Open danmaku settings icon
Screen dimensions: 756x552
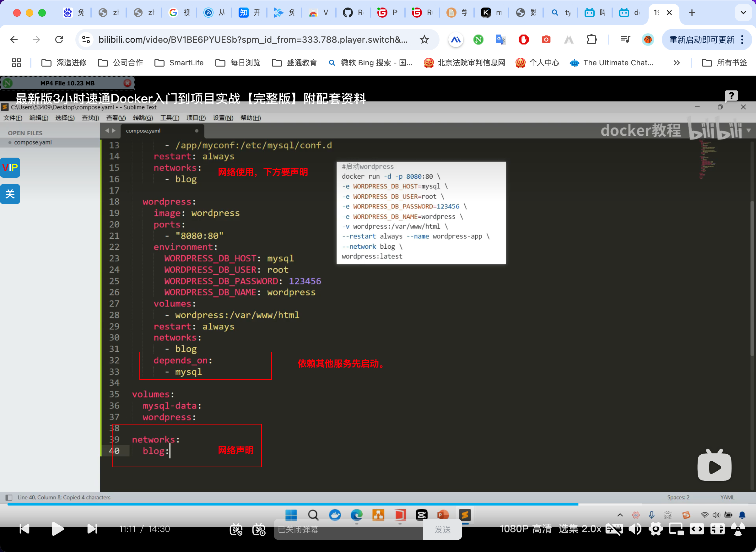click(259, 530)
